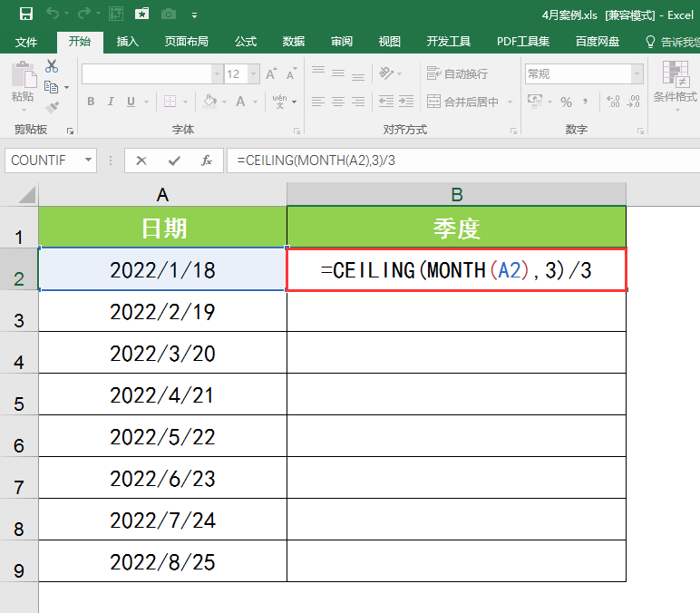Click the Redo arrow icon
Screen dimensions: 700x613
84,14
